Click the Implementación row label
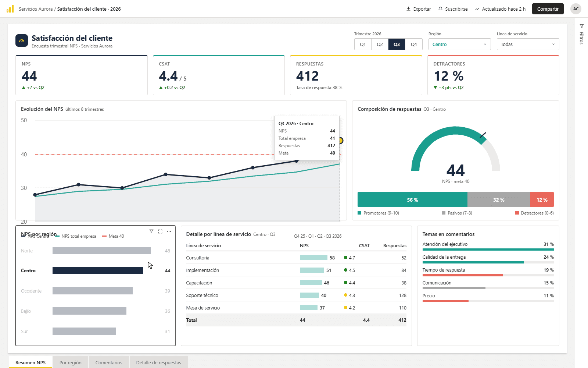Viewport: 588px width, 368px height. point(202,270)
